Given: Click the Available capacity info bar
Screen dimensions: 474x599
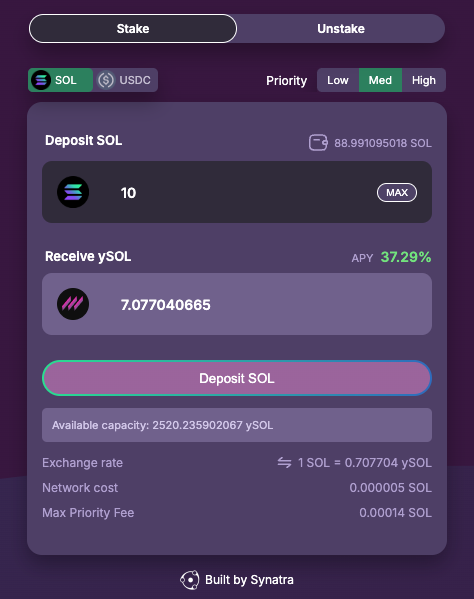Looking at the screenshot, I should pos(237,425).
